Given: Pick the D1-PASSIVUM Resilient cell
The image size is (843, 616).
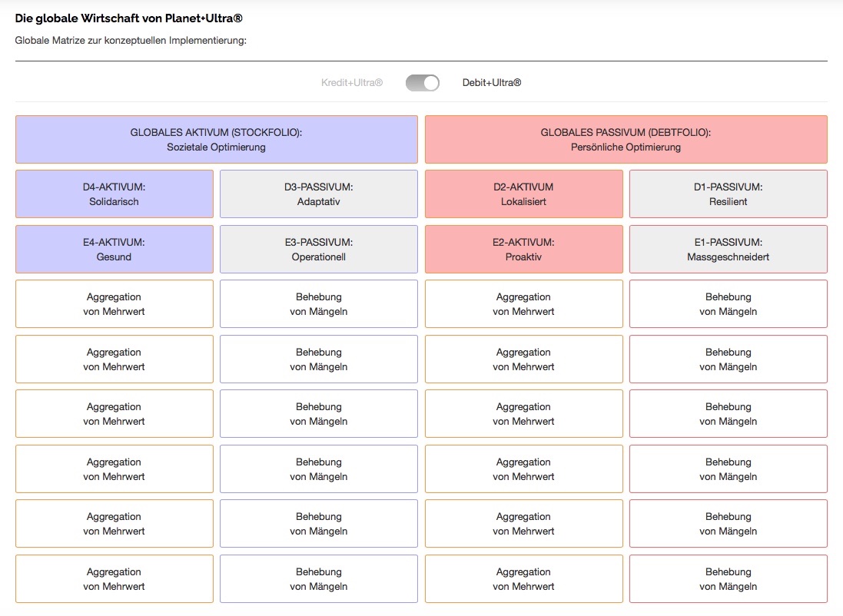Looking at the screenshot, I should point(728,194).
